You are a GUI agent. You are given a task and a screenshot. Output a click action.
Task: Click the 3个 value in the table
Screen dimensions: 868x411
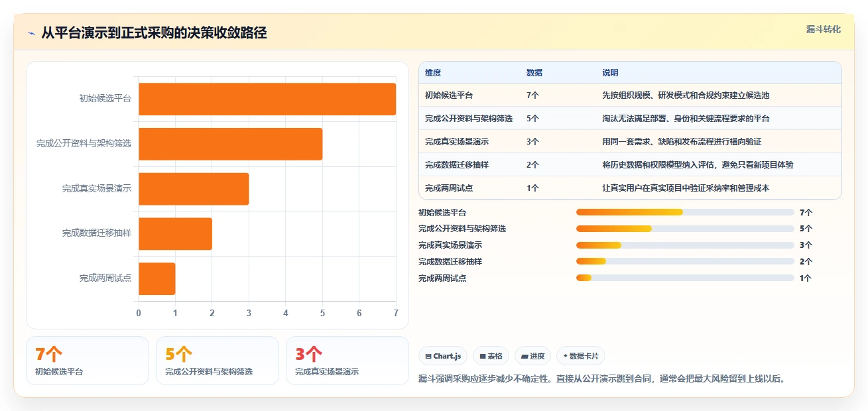click(532, 142)
